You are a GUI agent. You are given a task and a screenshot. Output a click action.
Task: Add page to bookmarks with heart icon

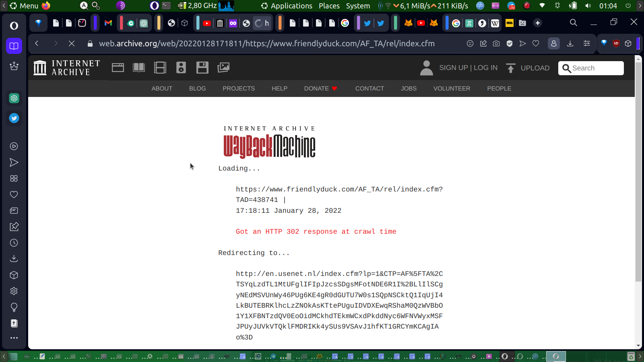(536, 43)
